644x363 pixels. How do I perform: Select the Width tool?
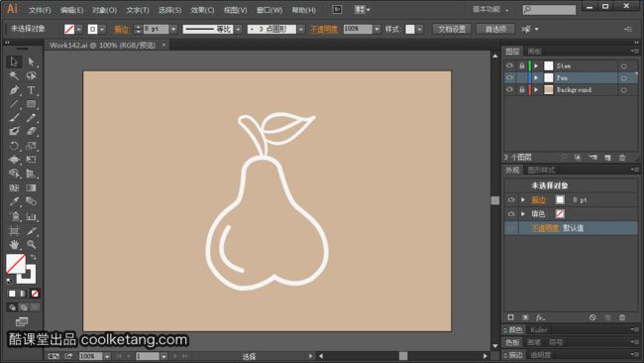[x=14, y=160]
